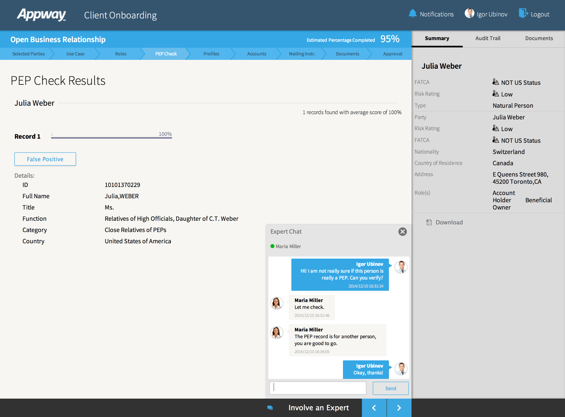Go to Mailing Instr. step
Image resolution: width=565 pixels, height=417 pixels.
302,54
